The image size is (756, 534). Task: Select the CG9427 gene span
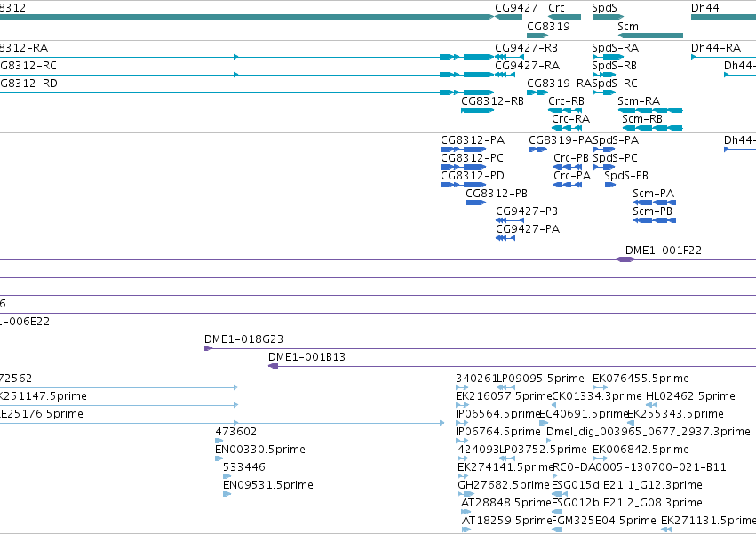click(509, 17)
